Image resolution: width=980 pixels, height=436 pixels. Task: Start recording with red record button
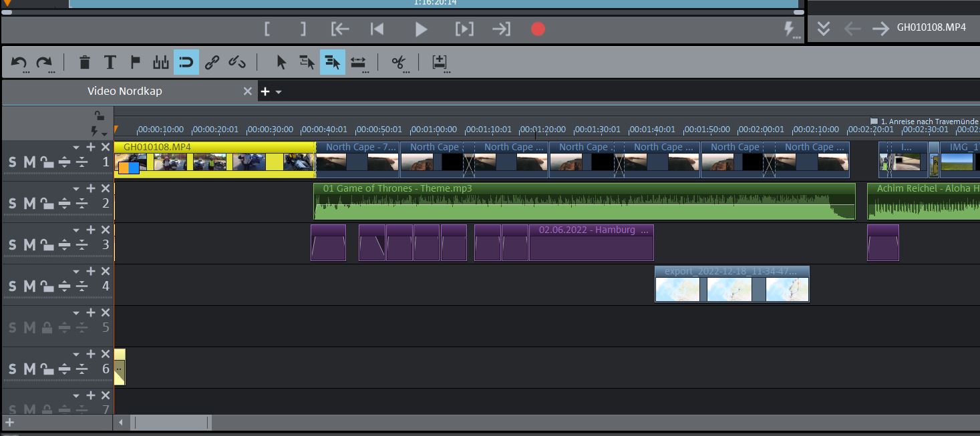[x=538, y=29]
